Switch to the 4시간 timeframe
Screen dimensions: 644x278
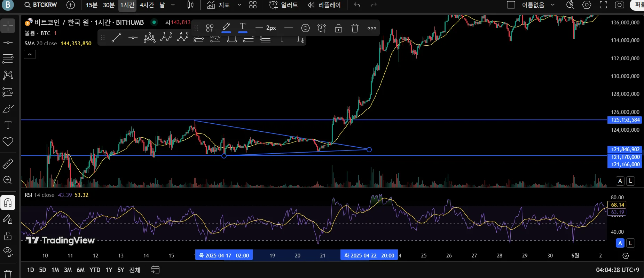tap(147, 5)
